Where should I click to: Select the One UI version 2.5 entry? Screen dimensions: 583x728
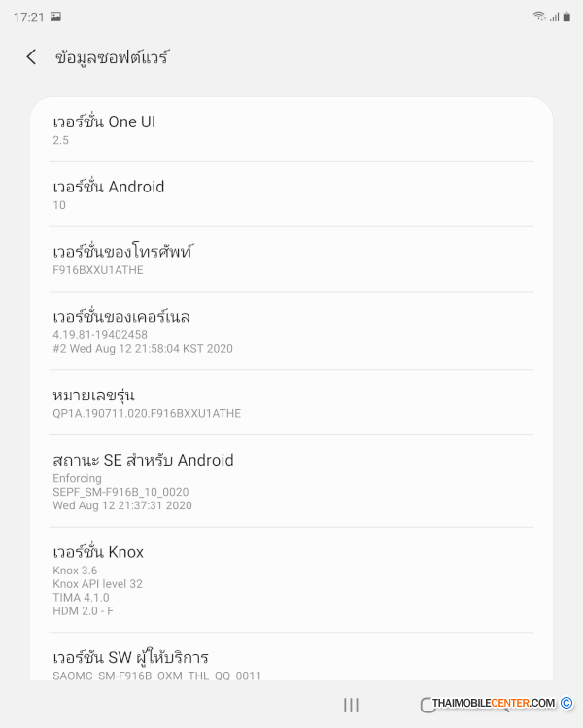click(291, 129)
